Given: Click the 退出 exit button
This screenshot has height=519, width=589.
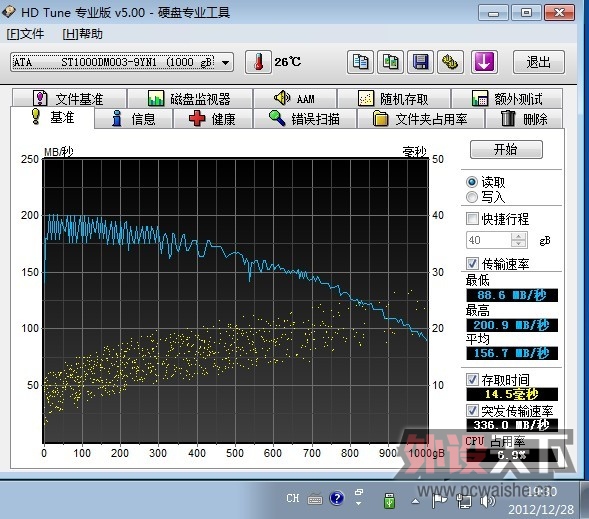Looking at the screenshot, I should coord(538,62).
